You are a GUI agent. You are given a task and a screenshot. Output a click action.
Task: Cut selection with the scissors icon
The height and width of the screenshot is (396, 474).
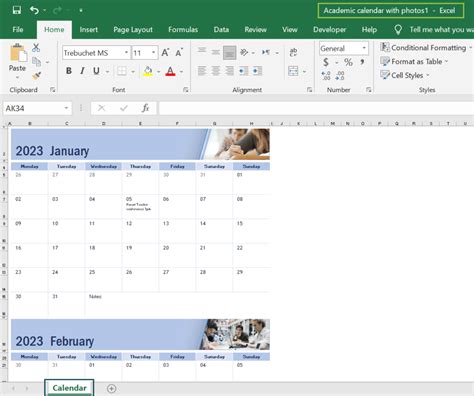click(x=36, y=48)
